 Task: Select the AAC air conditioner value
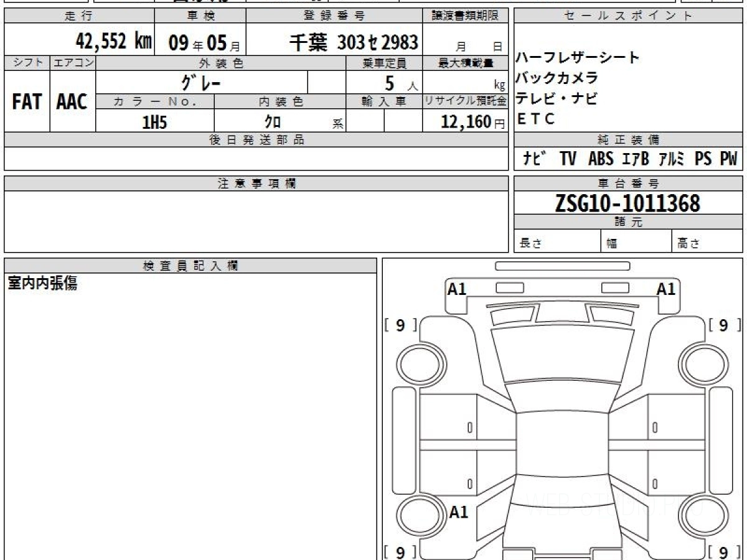72,103
